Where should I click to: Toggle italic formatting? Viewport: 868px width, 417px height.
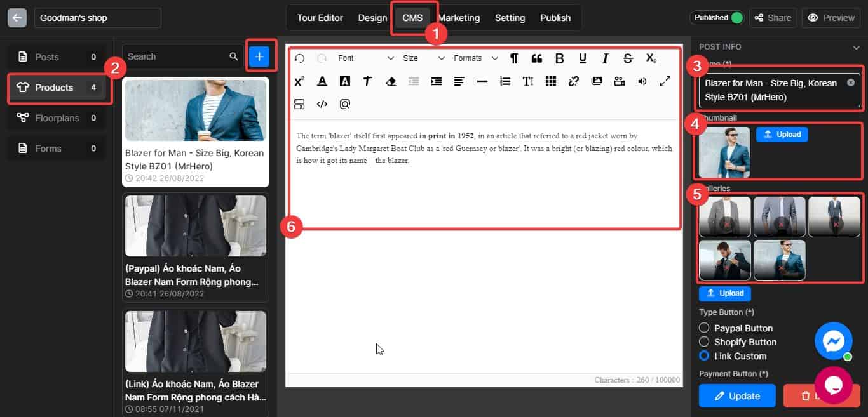click(x=606, y=58)
